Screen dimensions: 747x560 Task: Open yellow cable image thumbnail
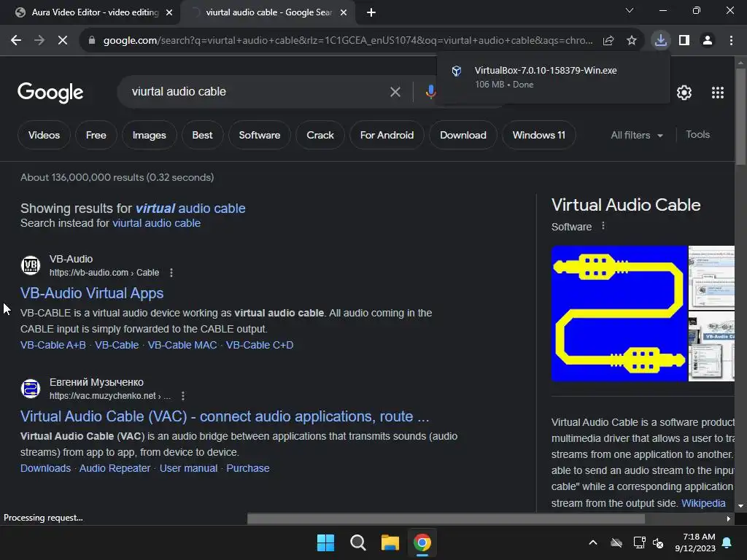coord(619,314)
